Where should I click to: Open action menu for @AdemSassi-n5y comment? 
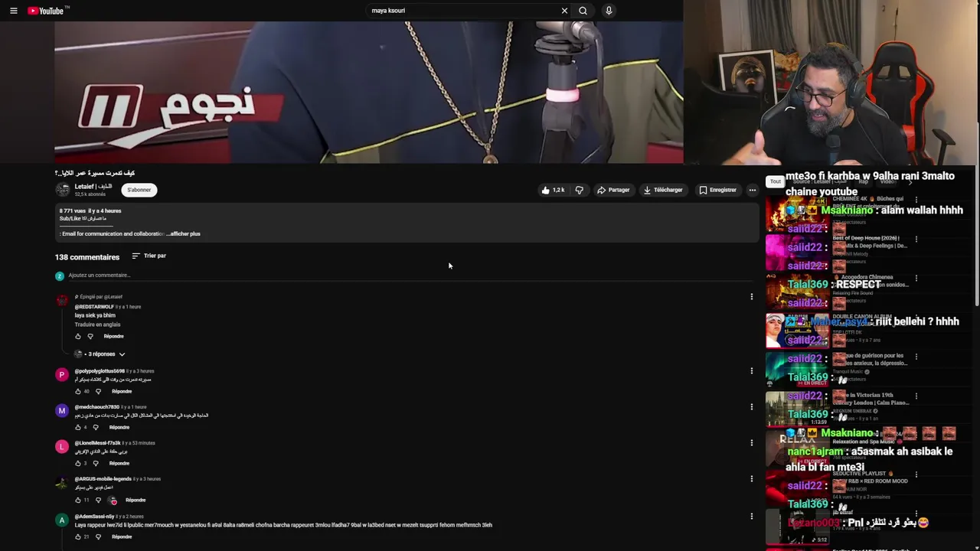point(752,517)
